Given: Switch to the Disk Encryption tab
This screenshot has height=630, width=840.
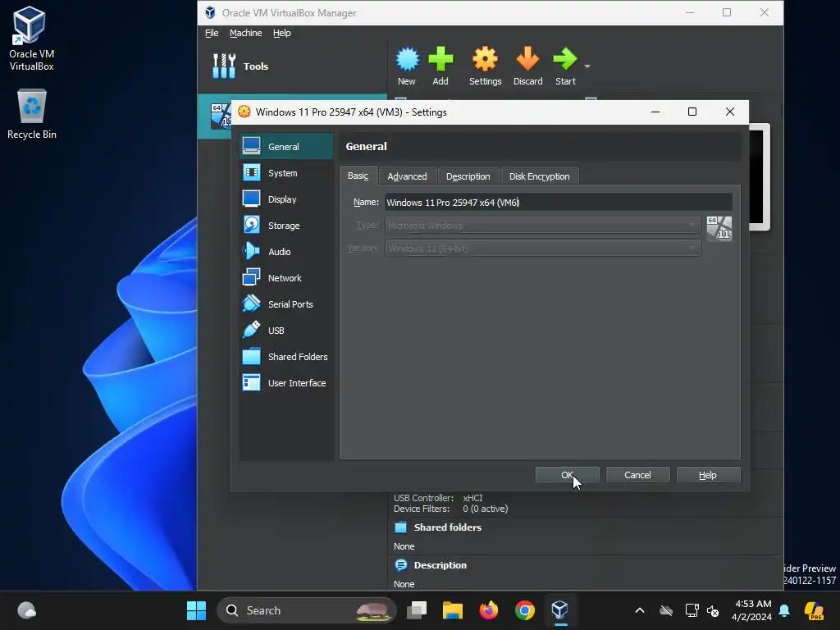Looking at the screenshot, I should 540,176.
